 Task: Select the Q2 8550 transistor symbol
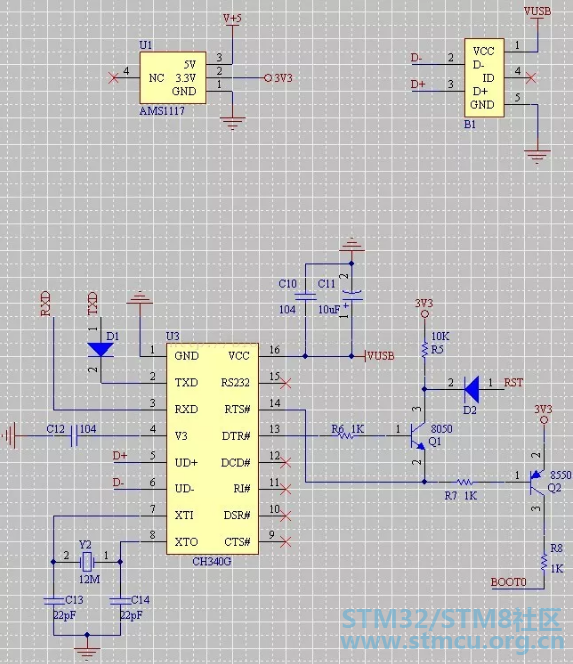(537, 482)
